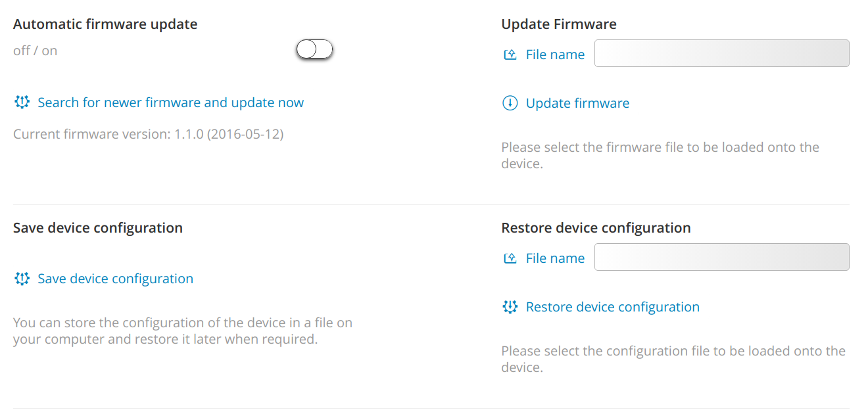Viewport: 868px width, 414px height.
Task: Click the circled download arrow icon for Update firmware
Action: (510, 103)
